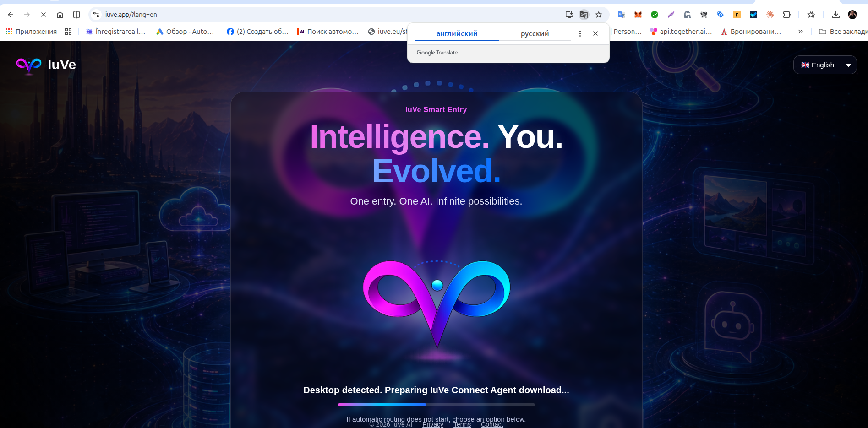Open translate popup options menu
The image size is (868, 428).
coord(580,33)
